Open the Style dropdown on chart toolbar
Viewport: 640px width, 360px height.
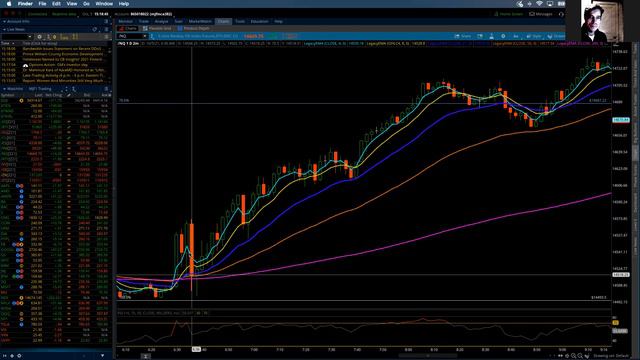[x=533, y=36]
